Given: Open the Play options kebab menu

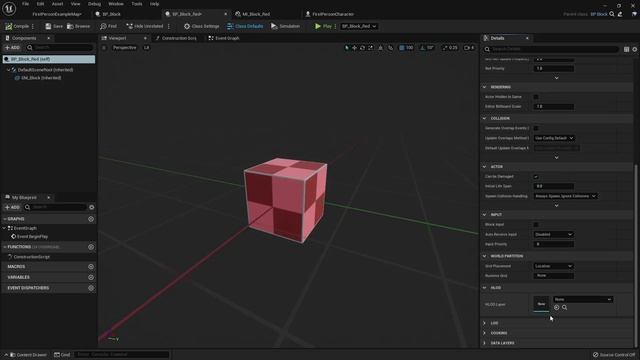Looking at the screenshot, I should 336,26.
